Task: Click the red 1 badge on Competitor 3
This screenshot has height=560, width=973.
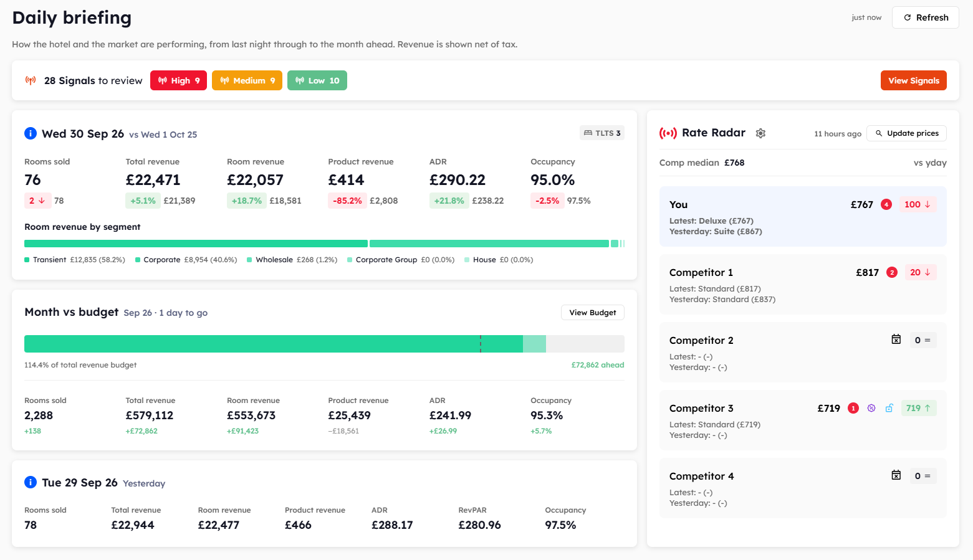Action: click(853, 408)
